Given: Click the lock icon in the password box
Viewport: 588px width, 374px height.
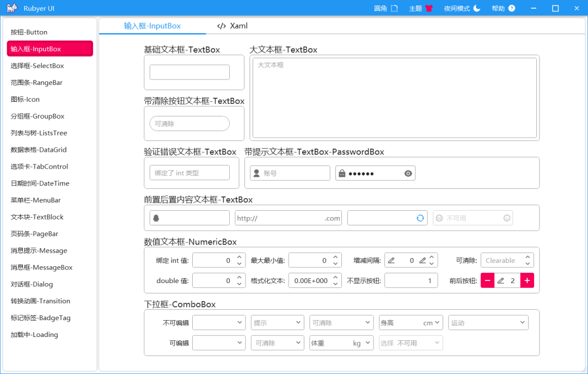Looking at the screenshot, I should (342, 173).
